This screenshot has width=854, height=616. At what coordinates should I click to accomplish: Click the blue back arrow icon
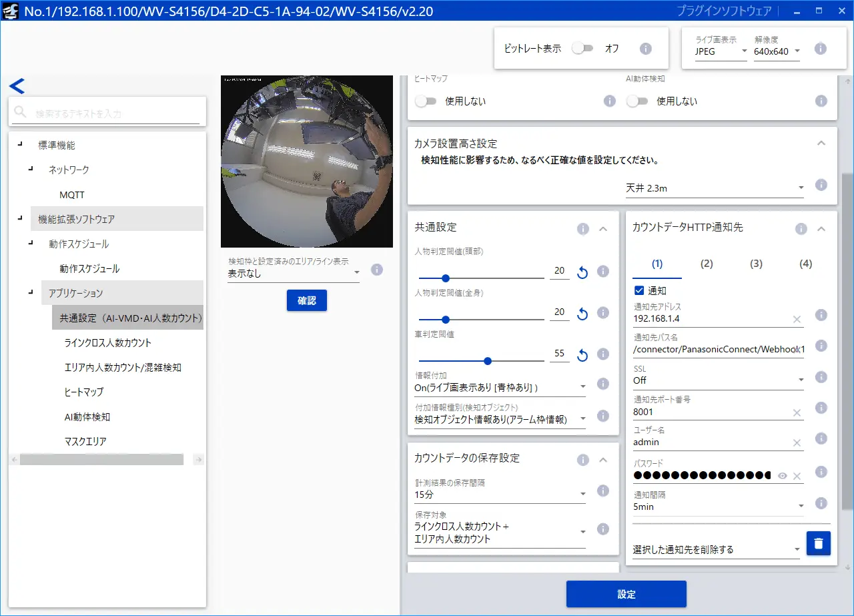tap(17, 85)
